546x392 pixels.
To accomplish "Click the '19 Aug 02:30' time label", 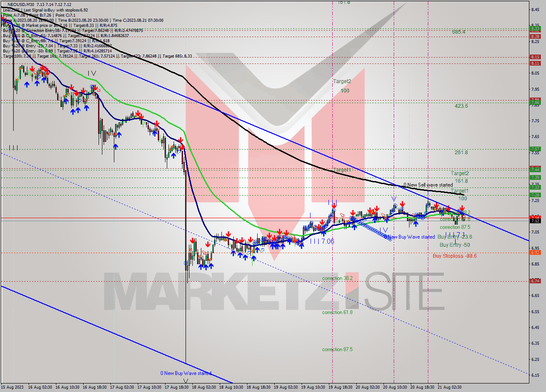I will [286, 387].
